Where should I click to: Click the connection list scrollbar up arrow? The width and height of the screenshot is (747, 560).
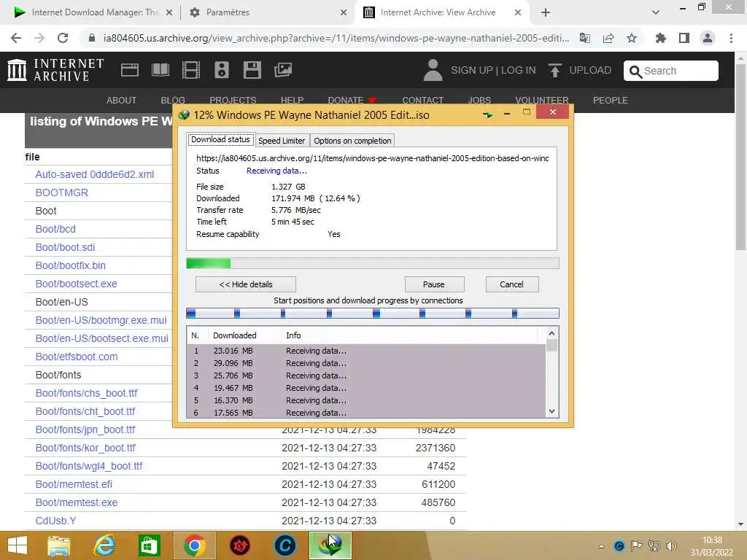551,333
